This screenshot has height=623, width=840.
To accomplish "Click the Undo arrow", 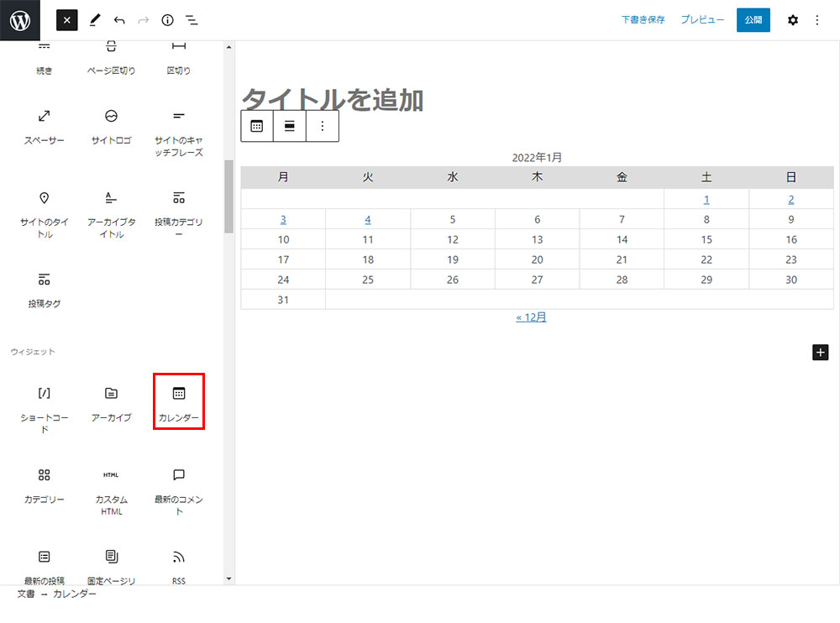I will [x=118, y=20].
